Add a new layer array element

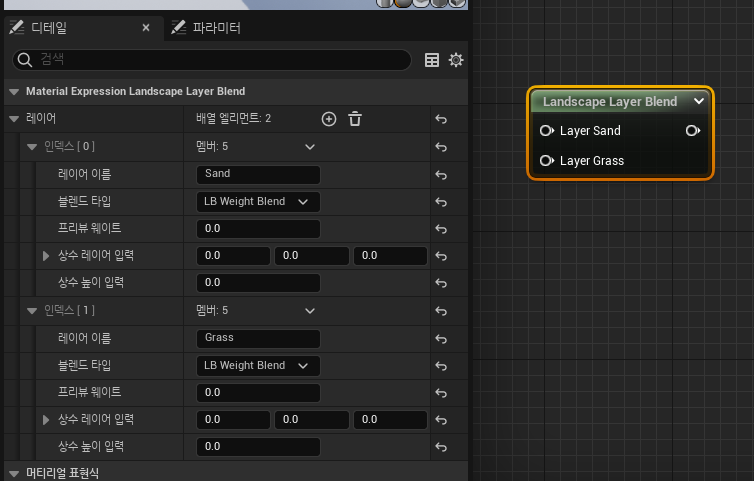(x=329, y=119)
